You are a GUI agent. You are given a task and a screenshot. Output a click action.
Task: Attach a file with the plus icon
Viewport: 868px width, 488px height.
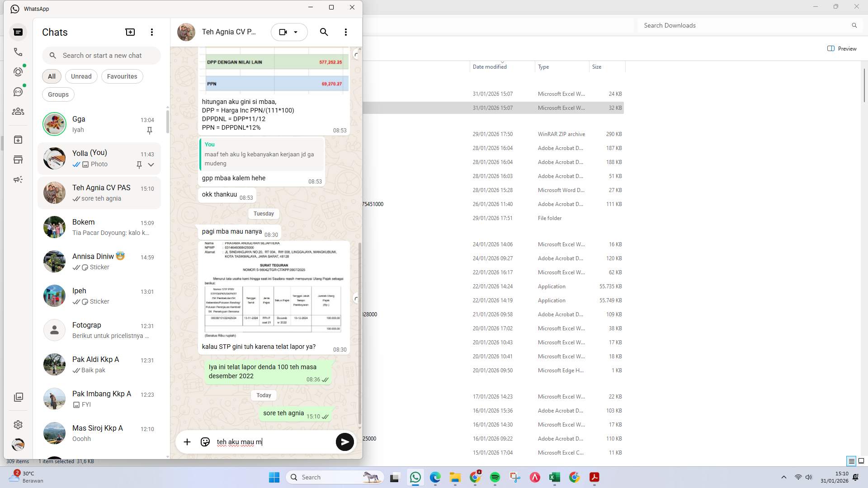(187, 441)
